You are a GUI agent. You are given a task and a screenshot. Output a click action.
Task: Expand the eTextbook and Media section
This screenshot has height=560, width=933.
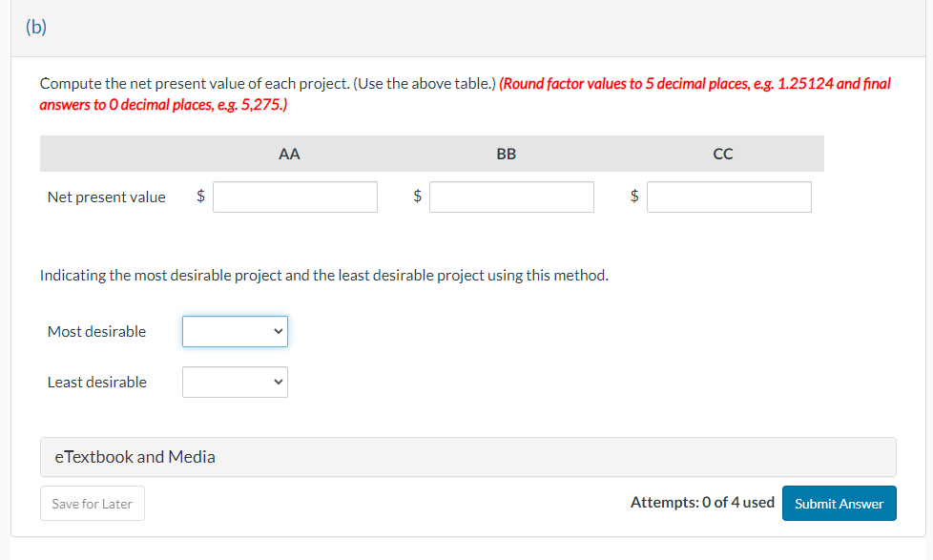(135, 456)
